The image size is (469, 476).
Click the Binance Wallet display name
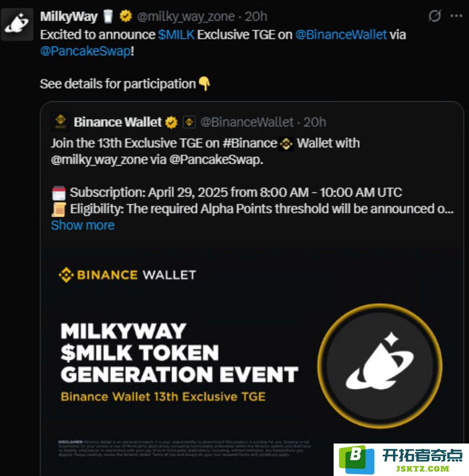pyautogui.click(x=118, y=122)
